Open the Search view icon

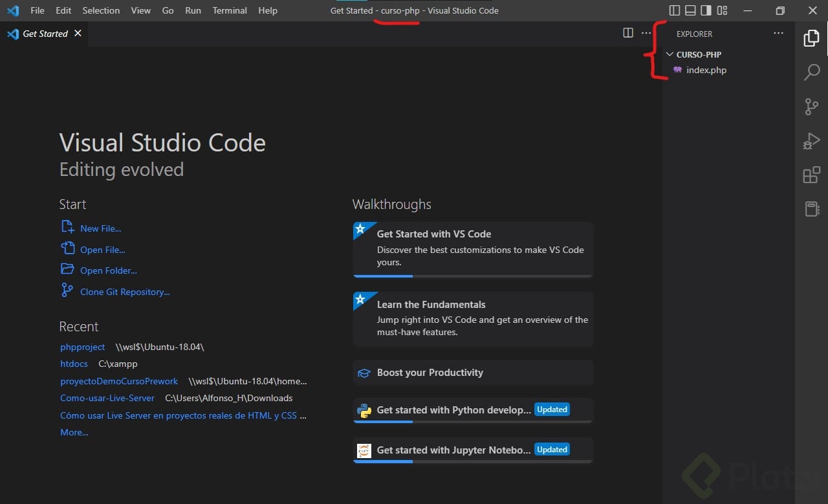(811, 72)
